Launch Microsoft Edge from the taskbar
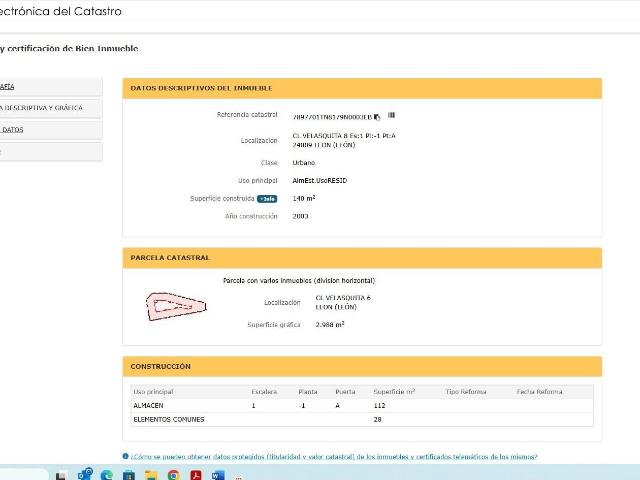 tap(107, 475)
